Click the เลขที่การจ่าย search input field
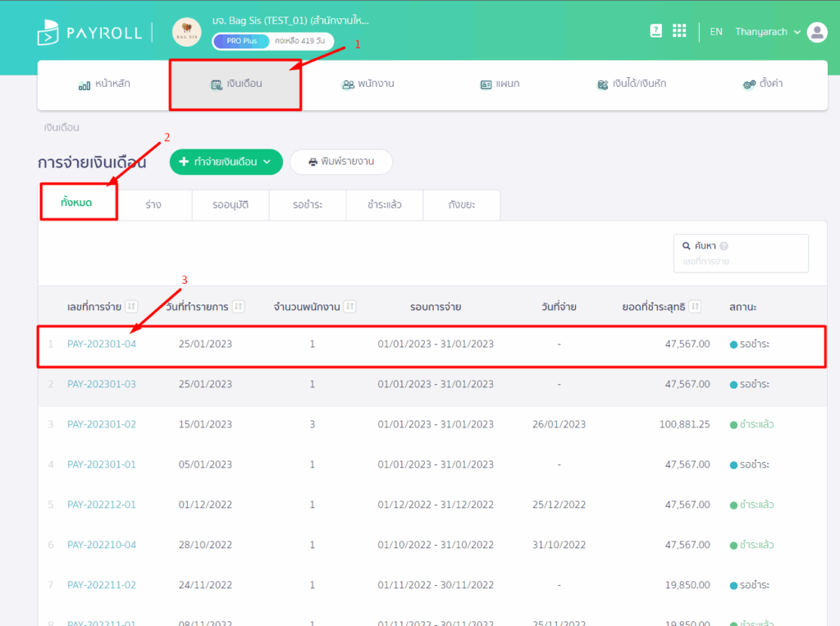840x626 pixels. click(741, 262)
